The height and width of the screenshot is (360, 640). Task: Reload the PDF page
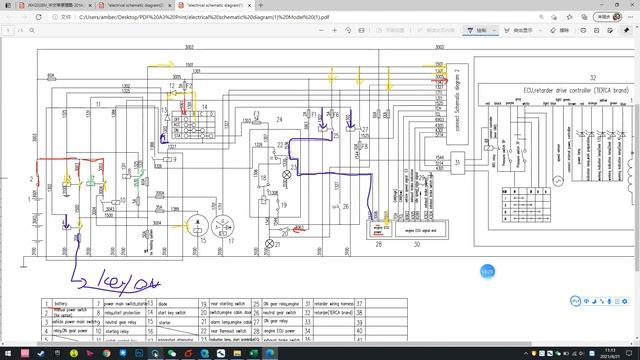[x=39, y=17]
